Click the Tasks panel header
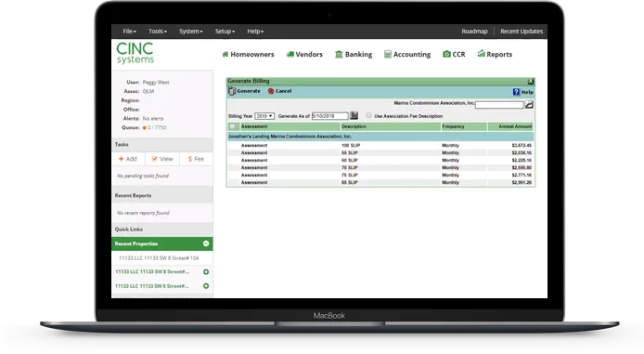This screenshot has width=644, height=354. pyautogui.click(x=162, y=144)
